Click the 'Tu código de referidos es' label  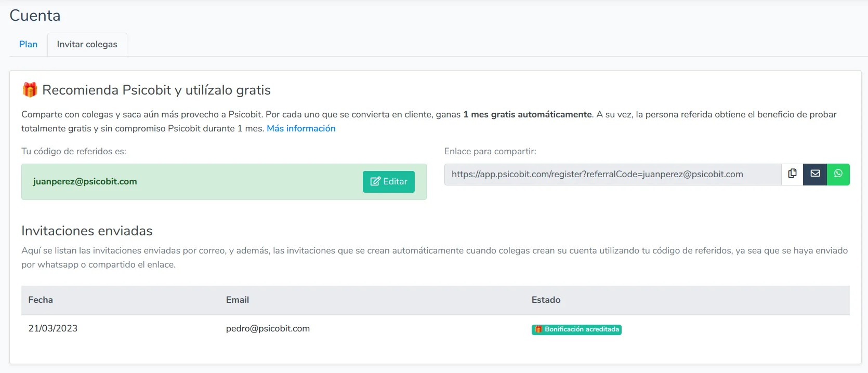click(x=73, y=151)
